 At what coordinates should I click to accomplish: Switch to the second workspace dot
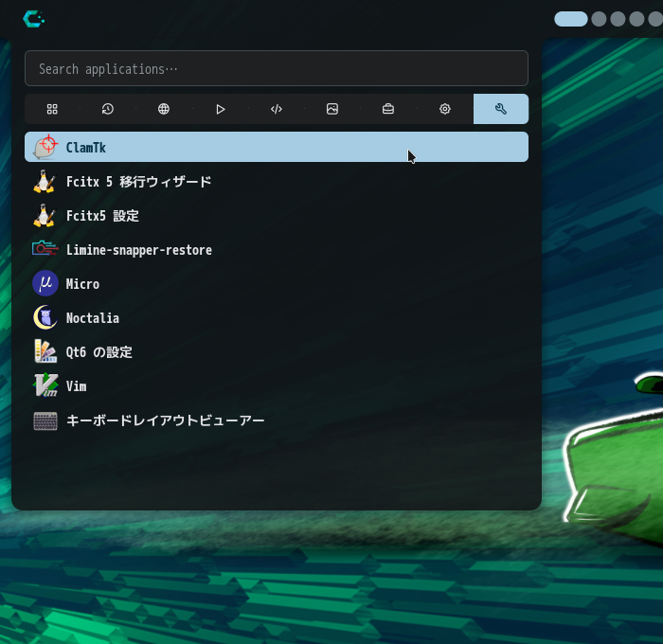[x=599, y=19]
